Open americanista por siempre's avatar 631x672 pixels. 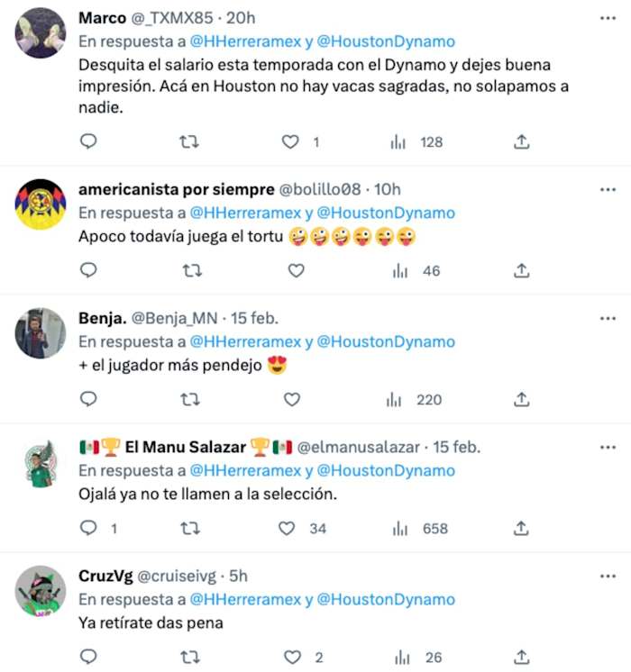41,204
